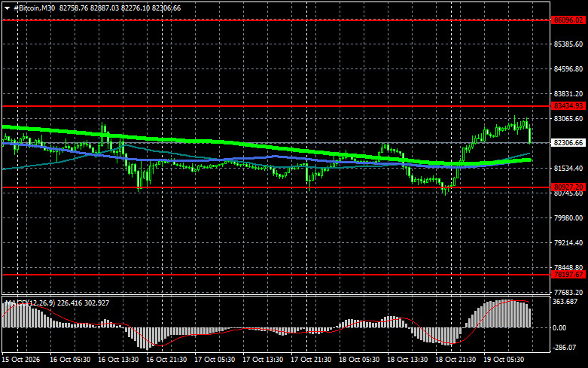The image size is (588, 368).
Task: Select the price scale value 79214.40
Action: pos(568,242)
